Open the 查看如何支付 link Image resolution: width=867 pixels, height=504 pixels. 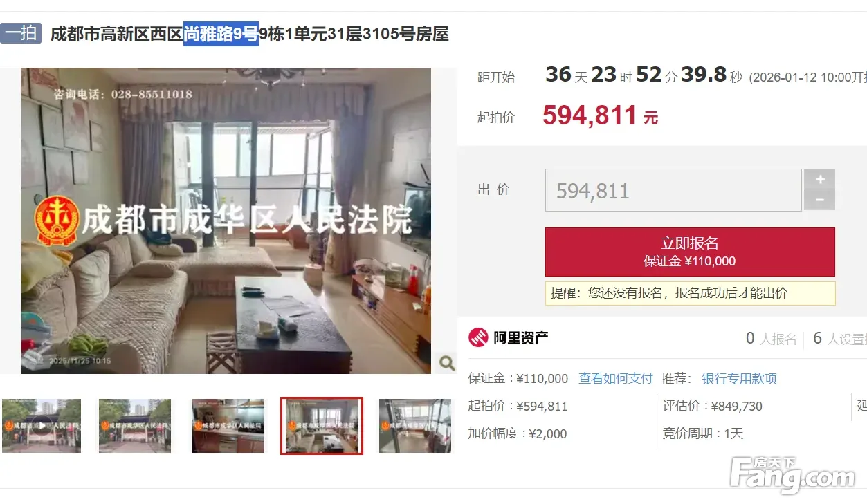[616, 379]
